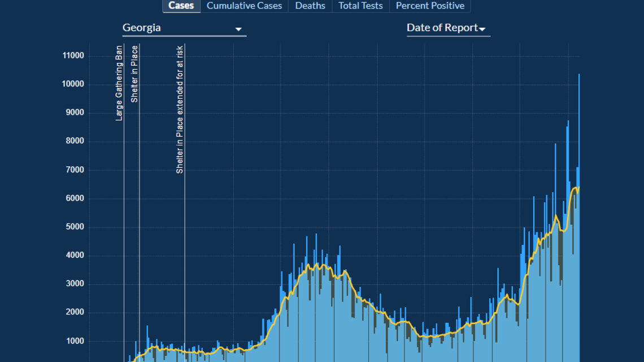Click the 7000 y-axis label
This screenshot has width=644, height=362.
point(75,170)
